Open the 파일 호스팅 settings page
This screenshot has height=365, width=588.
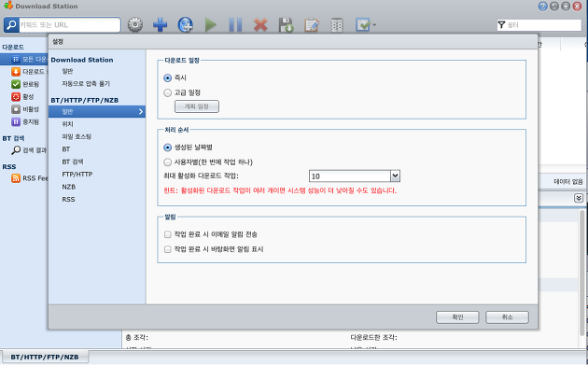(77, 136)
